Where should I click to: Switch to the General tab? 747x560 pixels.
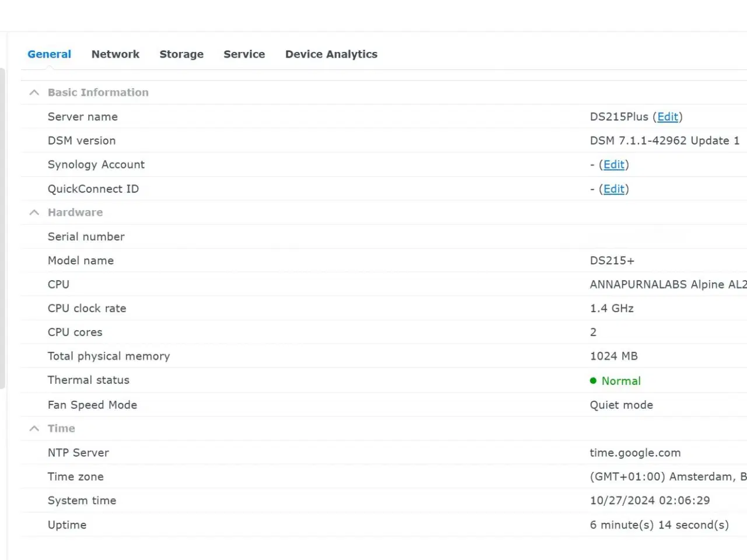[x=49, y=54]
